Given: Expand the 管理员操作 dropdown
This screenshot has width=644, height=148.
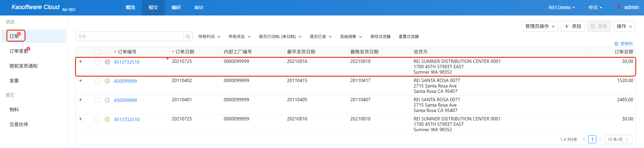Looking at the screenshot, I should [x=540, y=26].
